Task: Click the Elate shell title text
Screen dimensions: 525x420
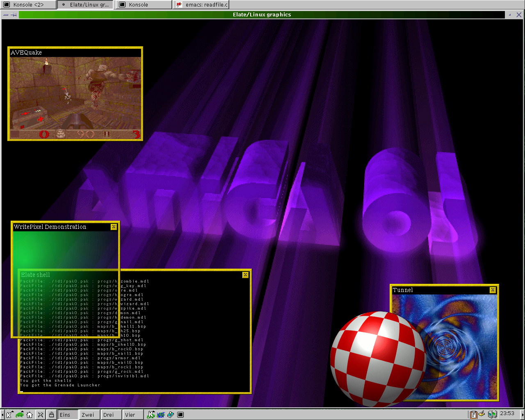Action: click(x=36, y=275)
